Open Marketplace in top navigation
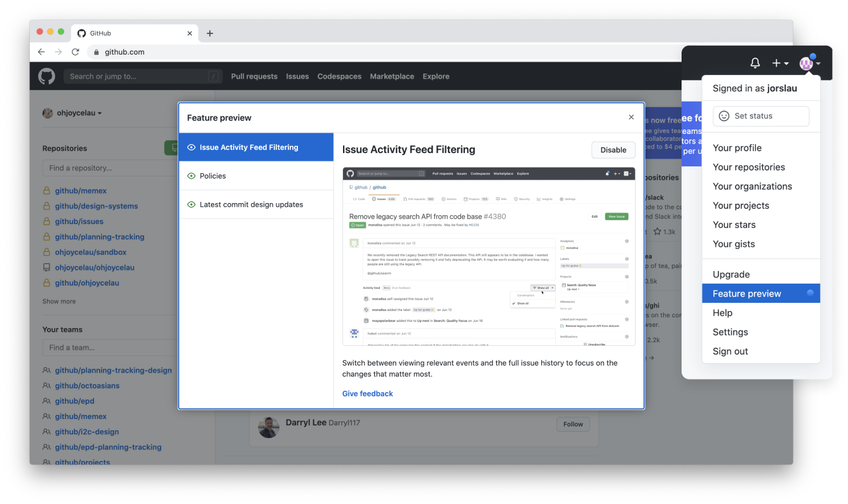 point(392,76)
